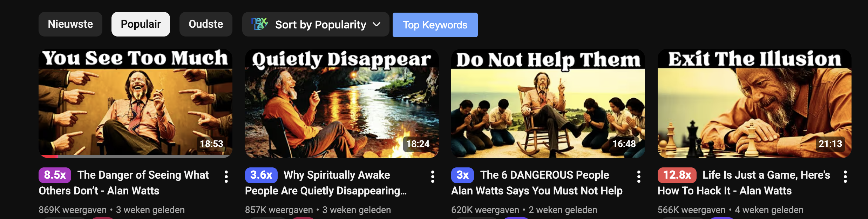Open 'The Danger of Seeing What Others Don't' title

124,183
